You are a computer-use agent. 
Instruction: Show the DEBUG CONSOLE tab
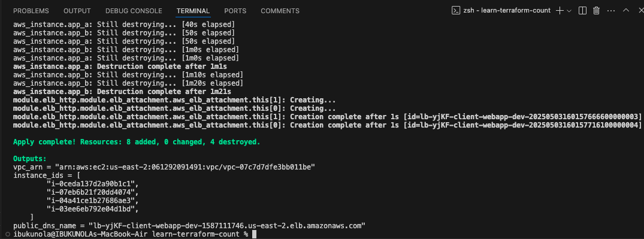(x=134, y=11)
